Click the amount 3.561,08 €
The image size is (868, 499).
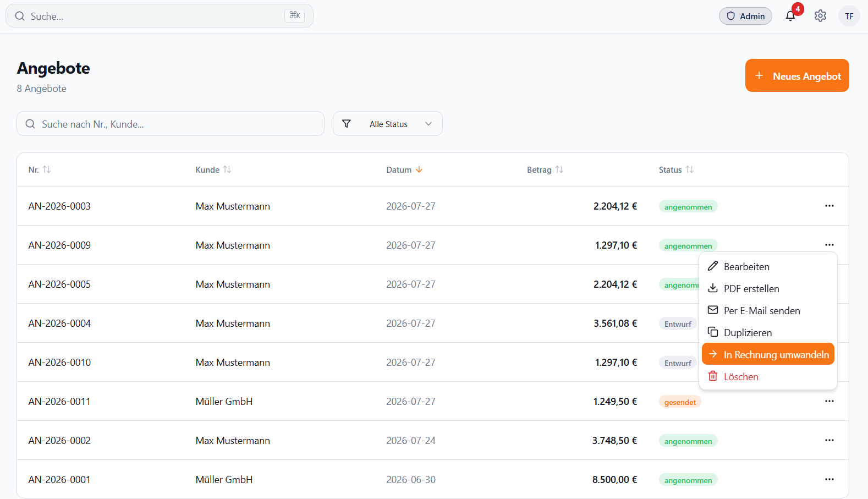pos(615,323)
